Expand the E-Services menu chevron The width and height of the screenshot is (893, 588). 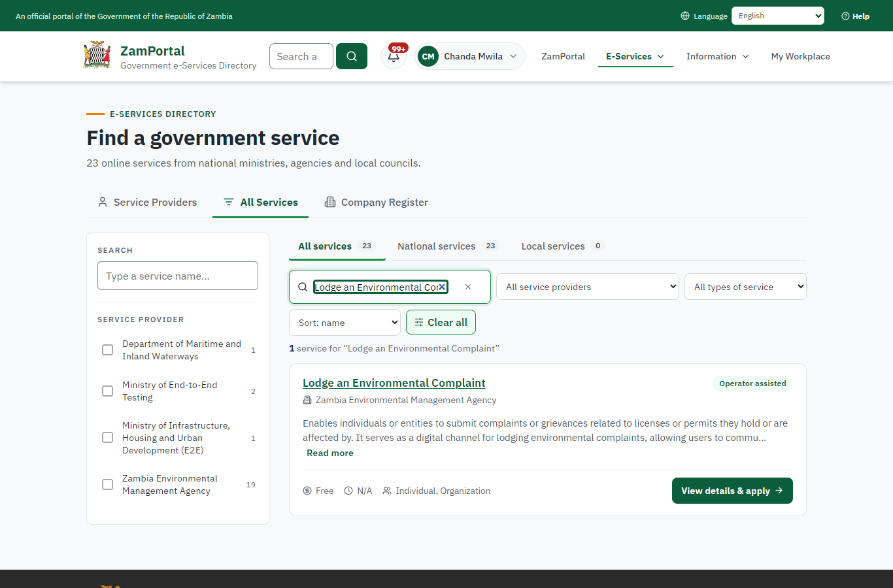point(661,56)
